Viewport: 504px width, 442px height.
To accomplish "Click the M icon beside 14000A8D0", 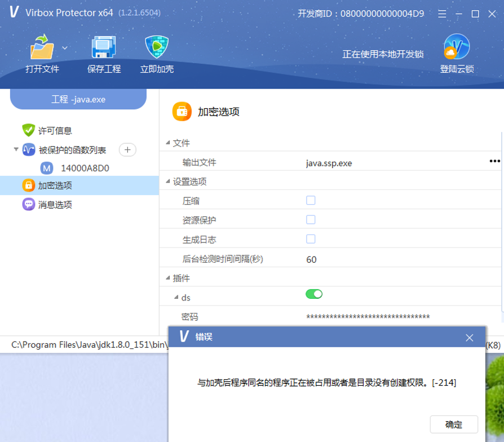I will [47, 168].
